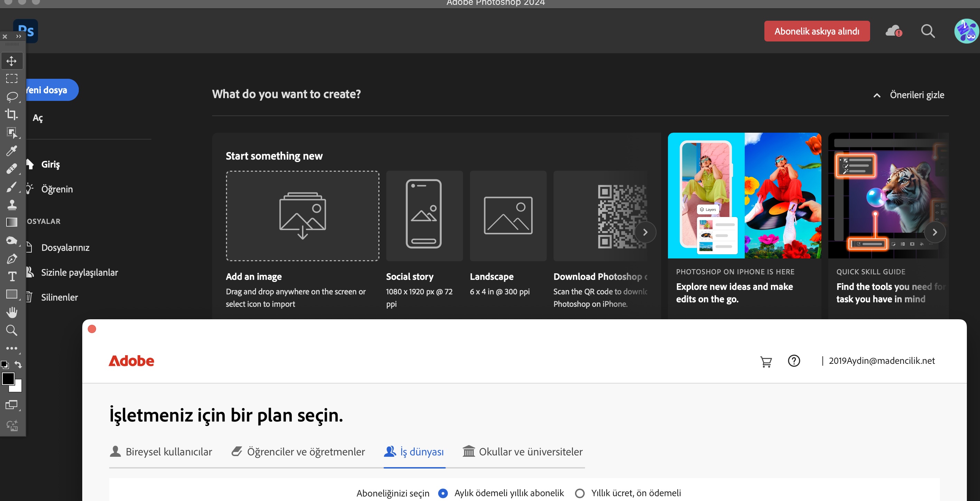Open Giriş in the sidebar

pos(50,164)
